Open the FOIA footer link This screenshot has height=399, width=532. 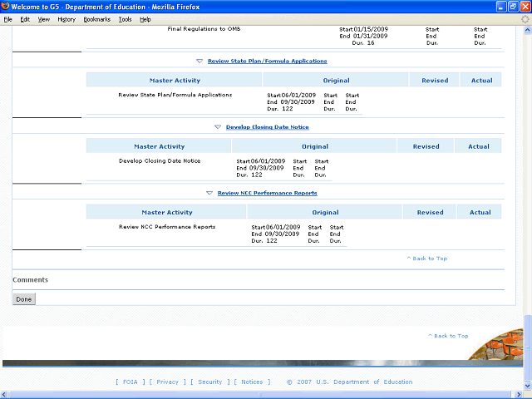tap(129, 382)
